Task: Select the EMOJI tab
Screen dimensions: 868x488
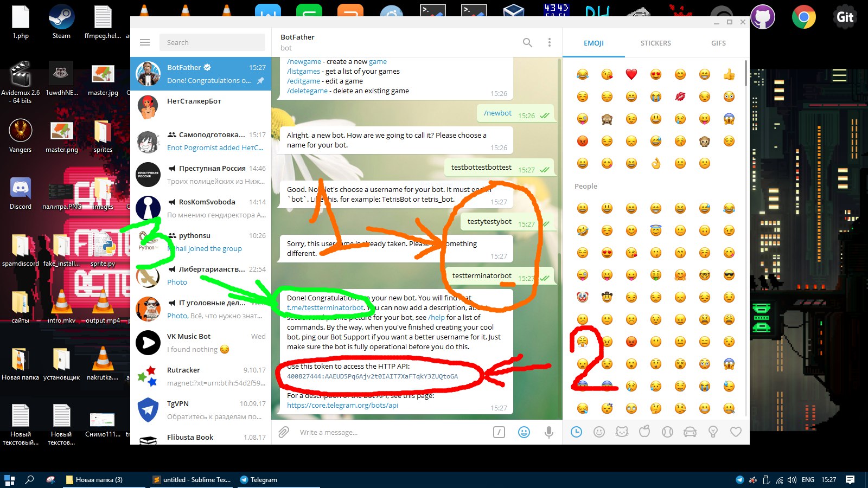Action: point(593,43)
